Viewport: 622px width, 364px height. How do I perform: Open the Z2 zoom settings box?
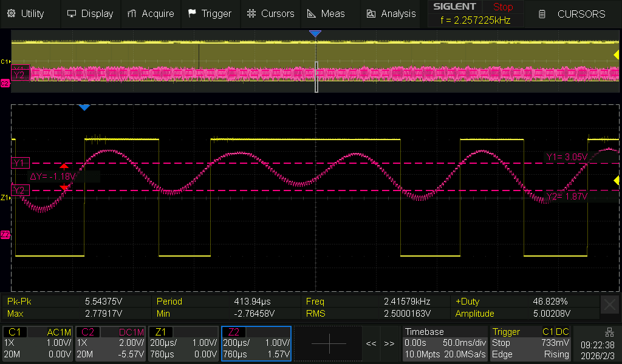click(x=256, y=343)
